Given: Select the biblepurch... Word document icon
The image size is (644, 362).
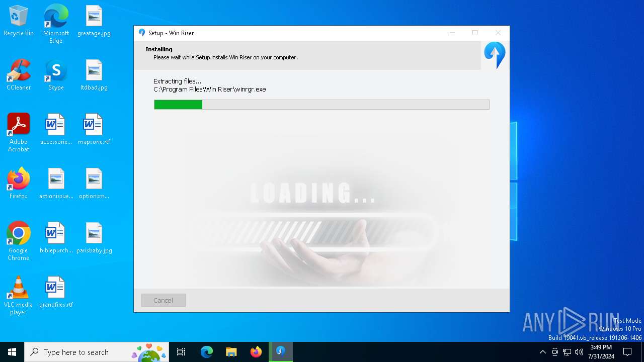Looking at the screenshot, I should click(56, 238).
